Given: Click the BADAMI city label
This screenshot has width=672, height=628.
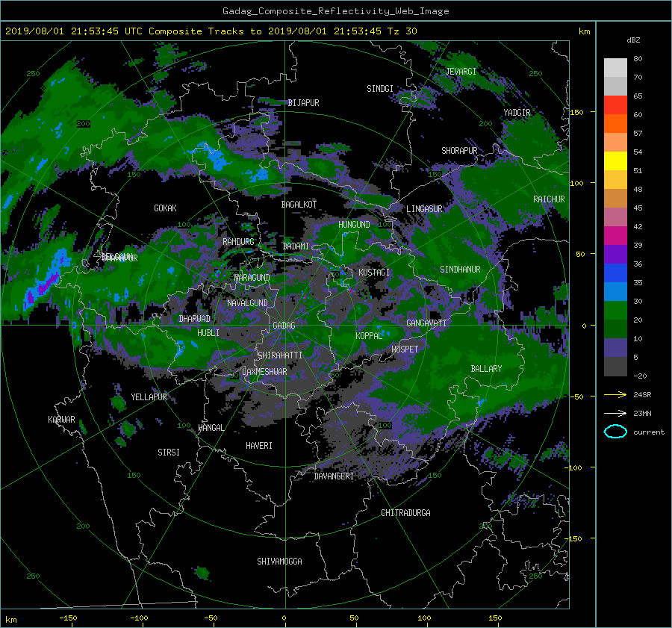Looking at the screenshot, I should 296,246.
